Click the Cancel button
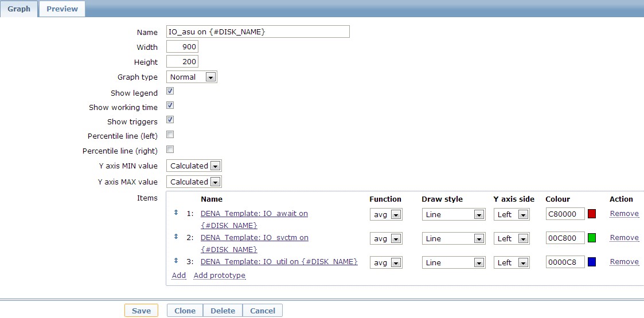644x318 pixels. 263,311
